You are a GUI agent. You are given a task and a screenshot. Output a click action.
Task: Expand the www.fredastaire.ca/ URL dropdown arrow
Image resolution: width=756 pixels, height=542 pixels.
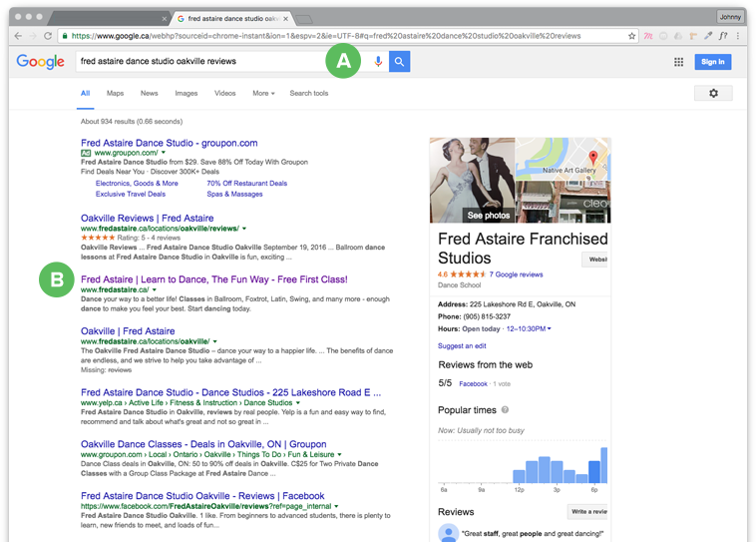click(x=155, y=289)
